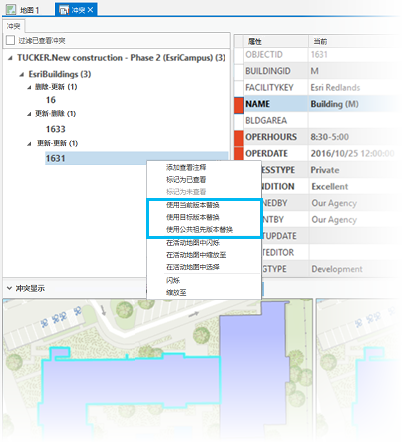Choose 在活动地图中缩放至 menu option
This screenshot has height=443, width=402.
(x=196, y=255)
